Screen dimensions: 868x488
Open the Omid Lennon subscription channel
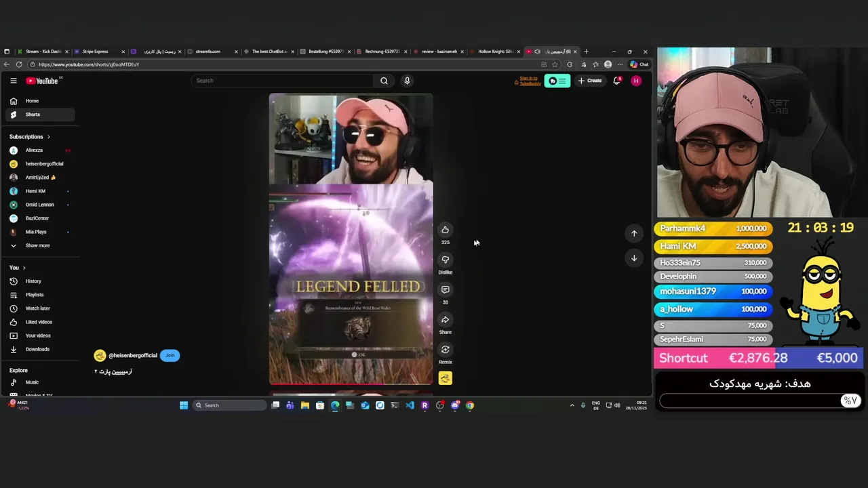[39, 205]
